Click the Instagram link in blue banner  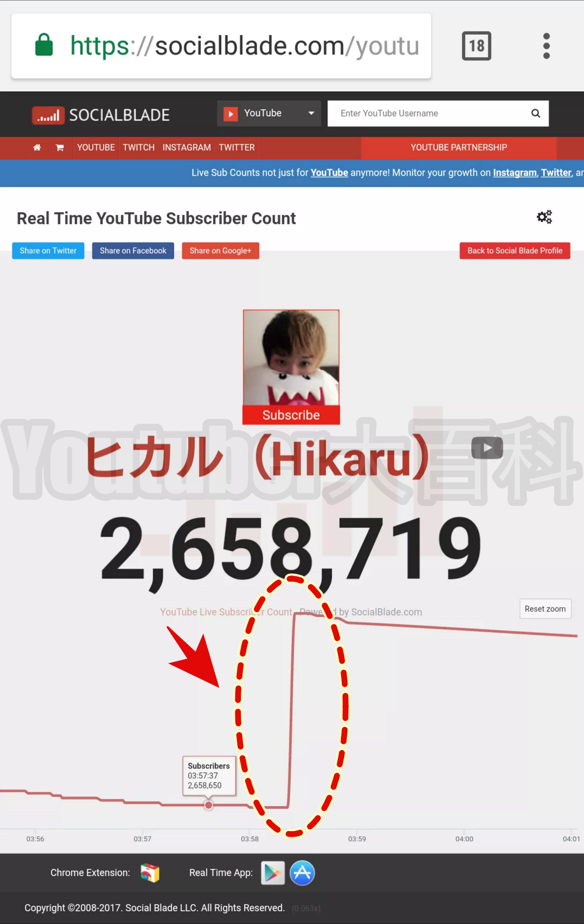(514, 173)
